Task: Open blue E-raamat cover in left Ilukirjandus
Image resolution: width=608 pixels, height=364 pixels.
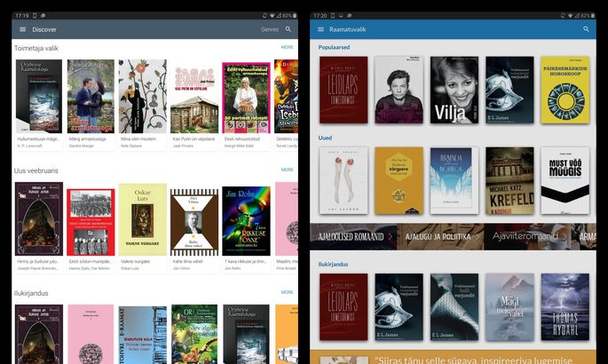Action: [143, 335]
